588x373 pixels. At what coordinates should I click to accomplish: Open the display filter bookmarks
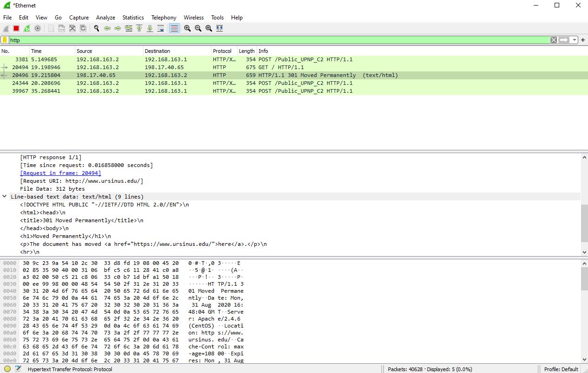(5, 40)
